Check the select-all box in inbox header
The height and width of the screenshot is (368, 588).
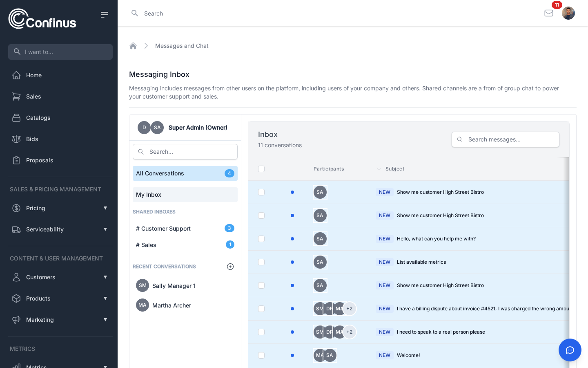tap(261, 169)
